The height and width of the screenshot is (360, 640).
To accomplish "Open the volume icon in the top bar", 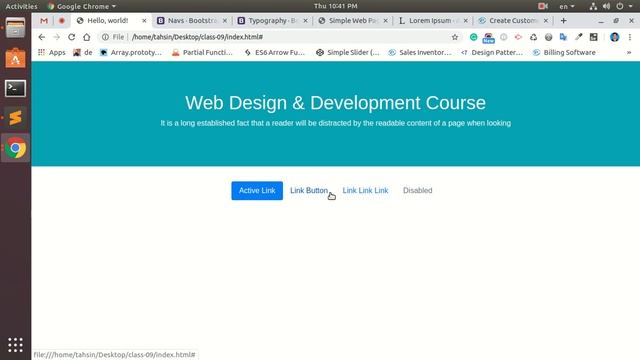I will [607, 6].
